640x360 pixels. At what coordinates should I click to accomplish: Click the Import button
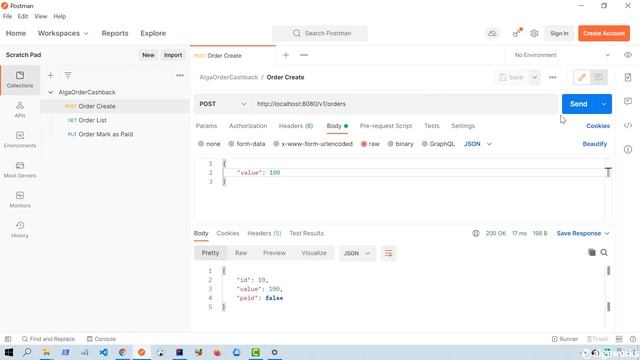173,55
